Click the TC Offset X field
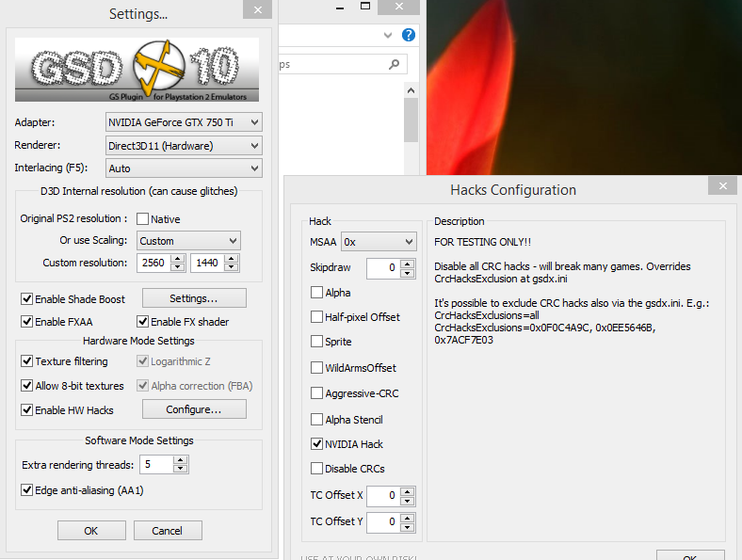 point(384,496)
